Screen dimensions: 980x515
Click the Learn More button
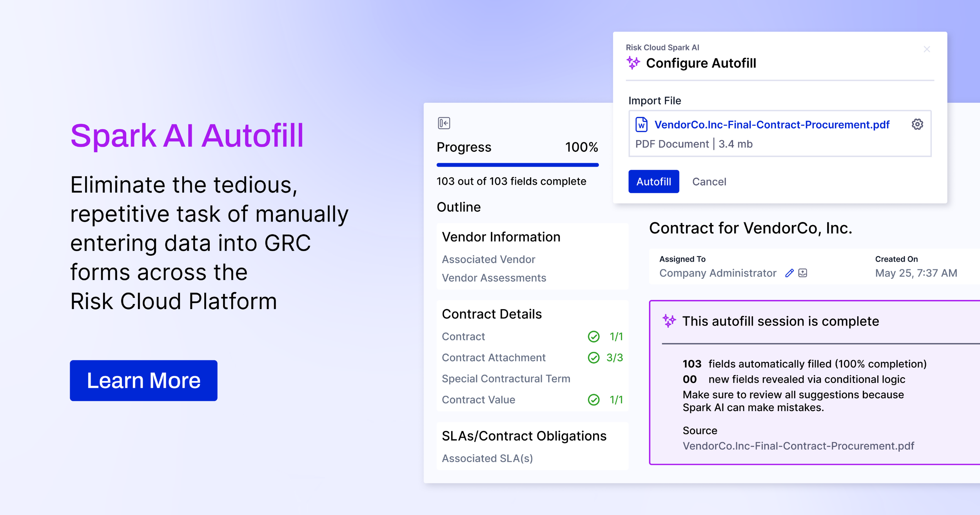143,380
